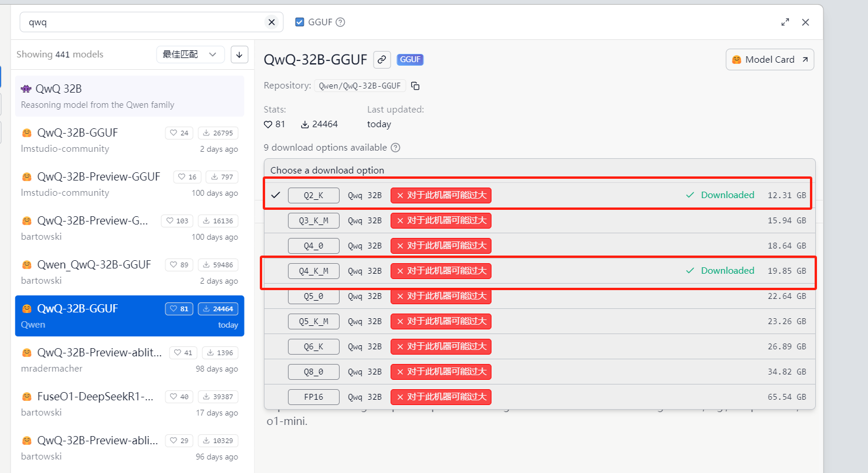Click the 34.82 GB size text
The width and height of the screenshot is (868, 473).
[x=786, y=372]
